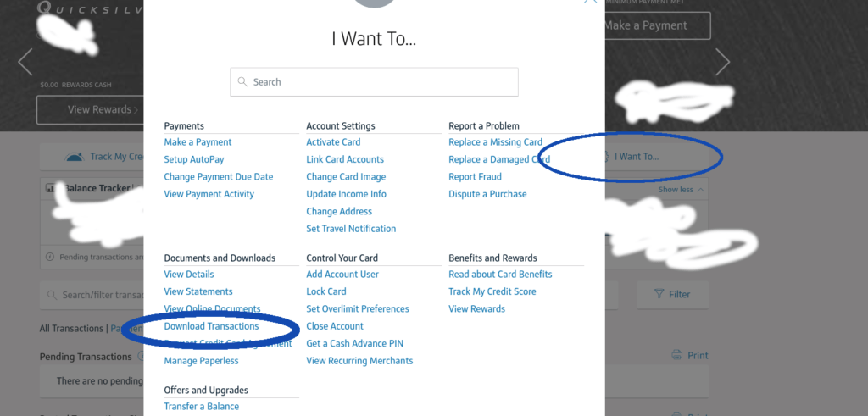Choose Lock Card option
The width and height of the screenshot is (868, 416).
pyautogui.click(x=326, y=291)
